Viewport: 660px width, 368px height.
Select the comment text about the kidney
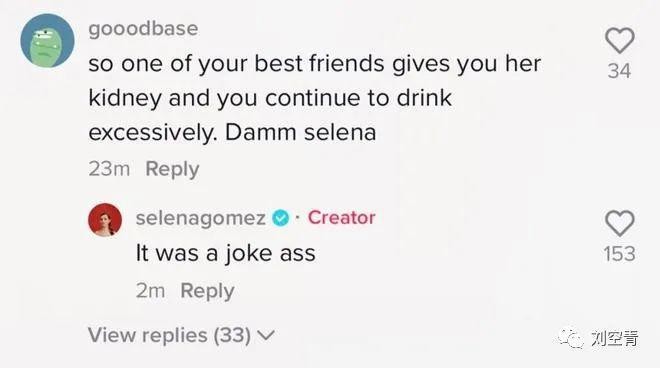(x=314, y=98)
